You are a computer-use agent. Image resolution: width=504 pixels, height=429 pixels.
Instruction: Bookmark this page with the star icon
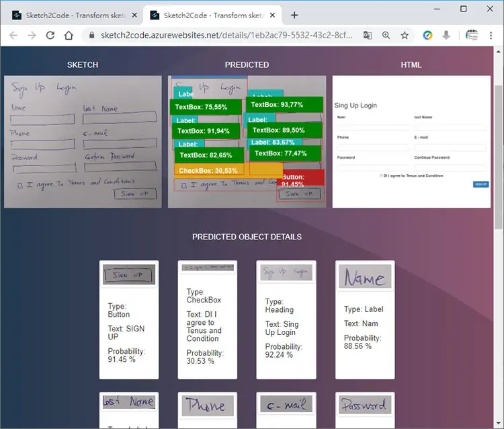pyautogui.click(x=405, y=36)
